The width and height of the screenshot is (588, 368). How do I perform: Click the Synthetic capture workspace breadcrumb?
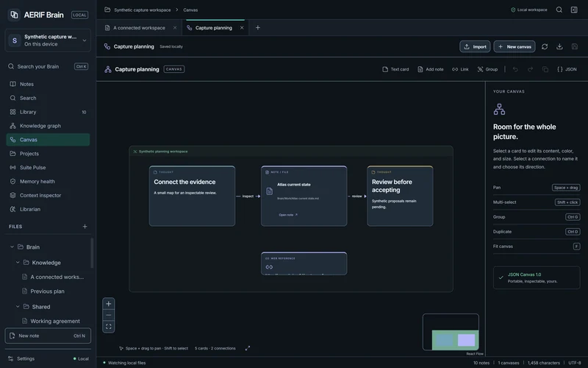coord(142,10)
